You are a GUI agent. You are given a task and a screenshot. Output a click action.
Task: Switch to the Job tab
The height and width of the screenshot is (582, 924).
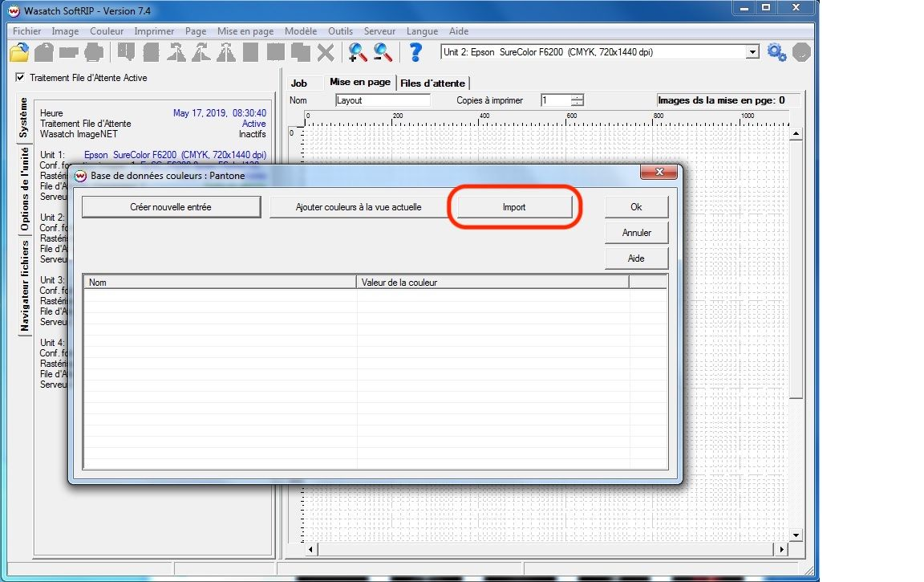[x=298, y=83]
